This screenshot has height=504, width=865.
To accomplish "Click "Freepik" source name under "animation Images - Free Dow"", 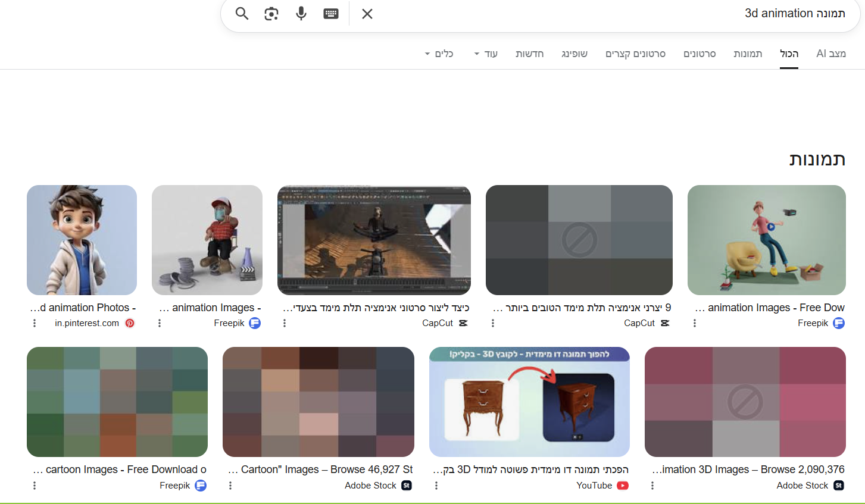I will [813, 323].
